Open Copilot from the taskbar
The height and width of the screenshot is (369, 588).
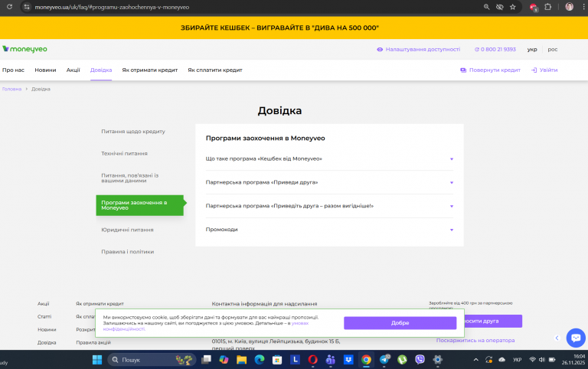click(x=224, y=360)
